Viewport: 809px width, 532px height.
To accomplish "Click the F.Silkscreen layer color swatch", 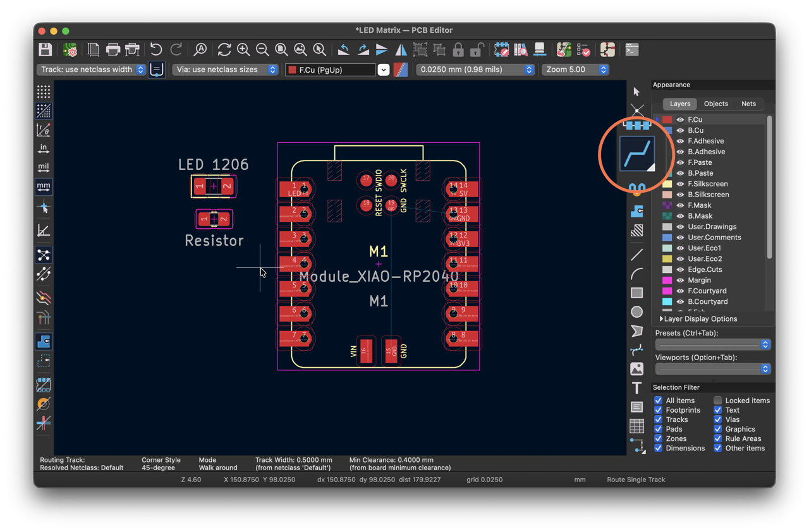I will [x=667, y=184].
